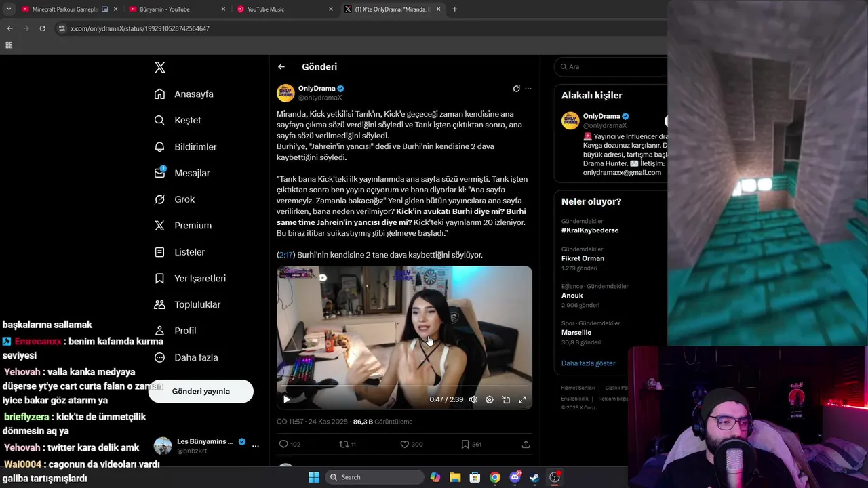Open the #KralKaybederse trend
Image resolution: width=868 pixels, height=488 pixels.
pyautogui.click(x=590, y=230)
